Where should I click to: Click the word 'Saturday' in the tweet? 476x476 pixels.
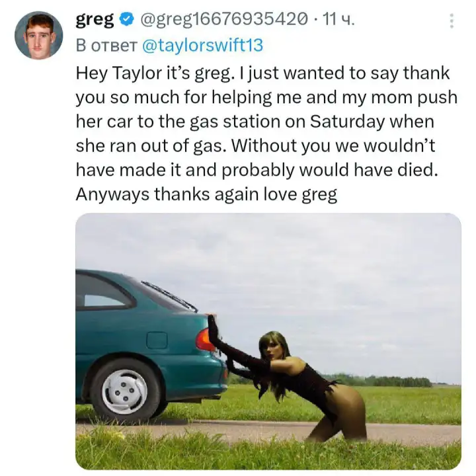(347, 122)
